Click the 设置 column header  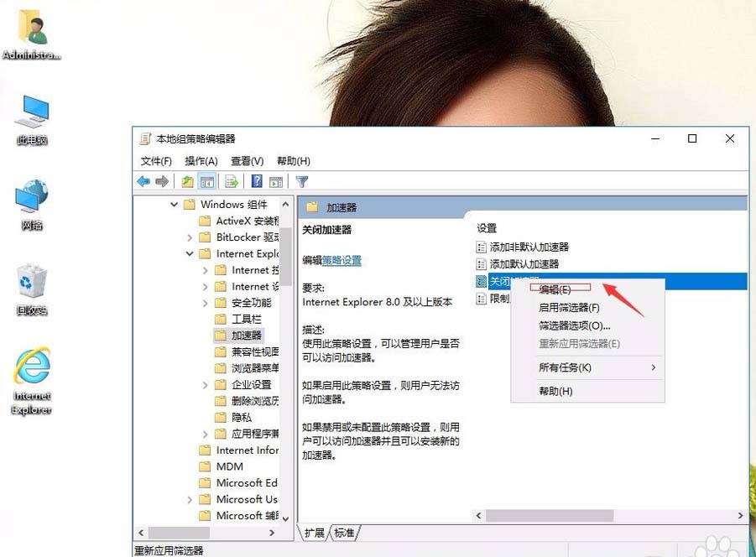click(487, 228)
